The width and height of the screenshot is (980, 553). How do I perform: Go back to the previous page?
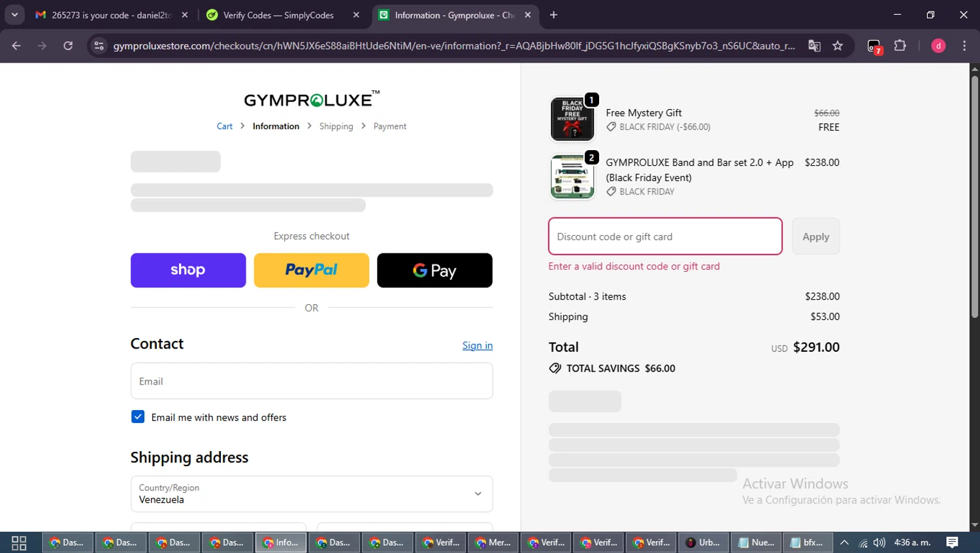coord(16,46)
